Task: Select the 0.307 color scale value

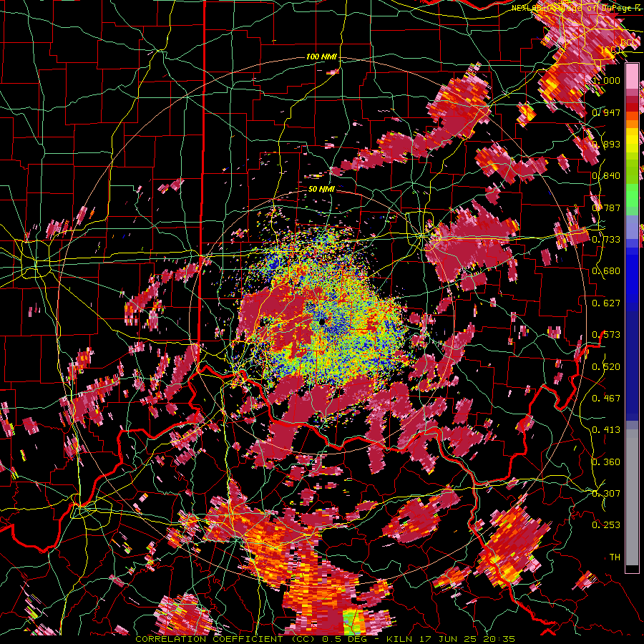Action: [606, 493]
